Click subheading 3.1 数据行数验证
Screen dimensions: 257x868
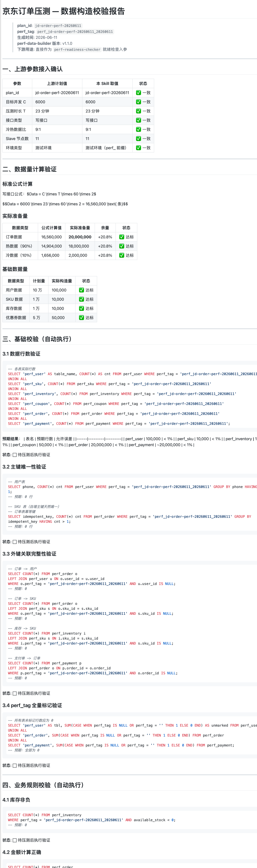[21, 354]
